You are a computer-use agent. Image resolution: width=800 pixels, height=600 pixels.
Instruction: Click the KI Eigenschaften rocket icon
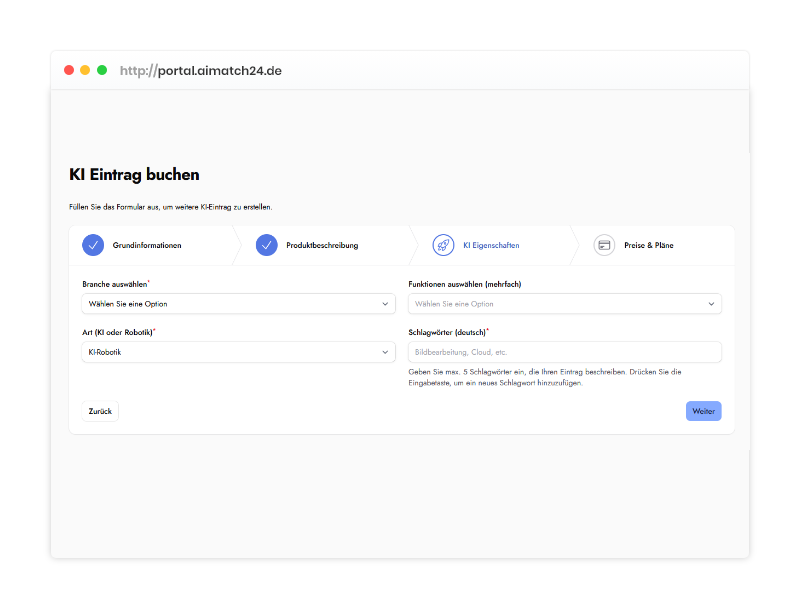pos(443,245)
